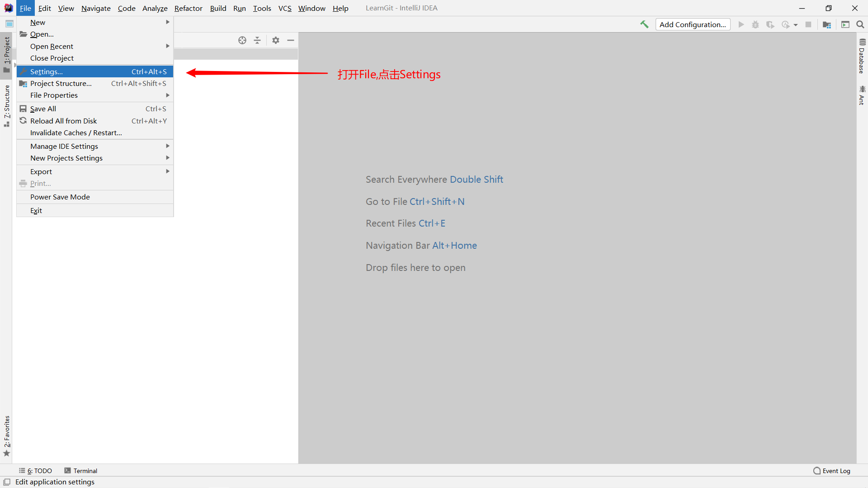Click the 'Edit application settings' status bar text
Viewport: 868px width, 488px height.
55,482
